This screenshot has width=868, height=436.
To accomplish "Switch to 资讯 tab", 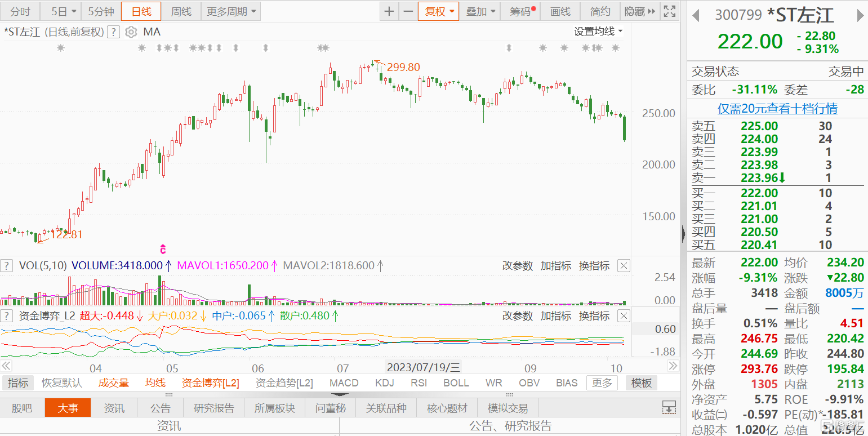I will 114,408.
